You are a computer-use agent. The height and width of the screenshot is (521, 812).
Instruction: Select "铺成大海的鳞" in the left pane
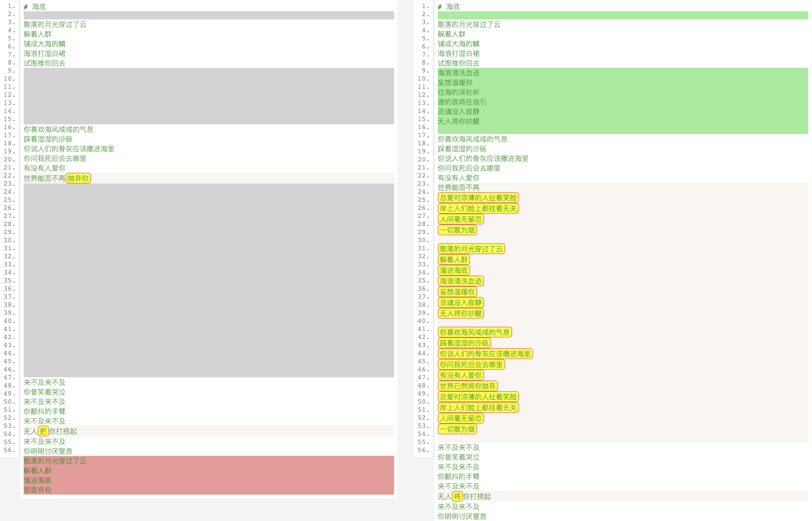pos(44,44)
